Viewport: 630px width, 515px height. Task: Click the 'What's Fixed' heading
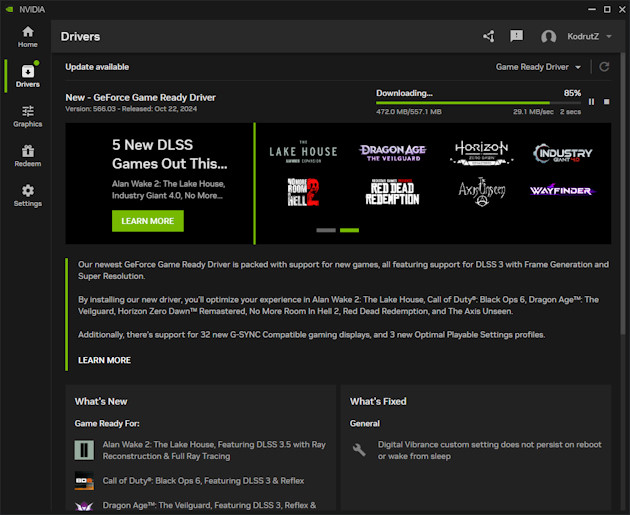(378, 401)
